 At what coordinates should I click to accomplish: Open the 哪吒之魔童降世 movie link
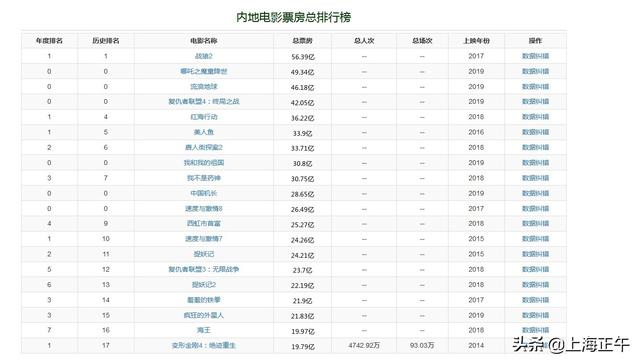click(204, 71)
